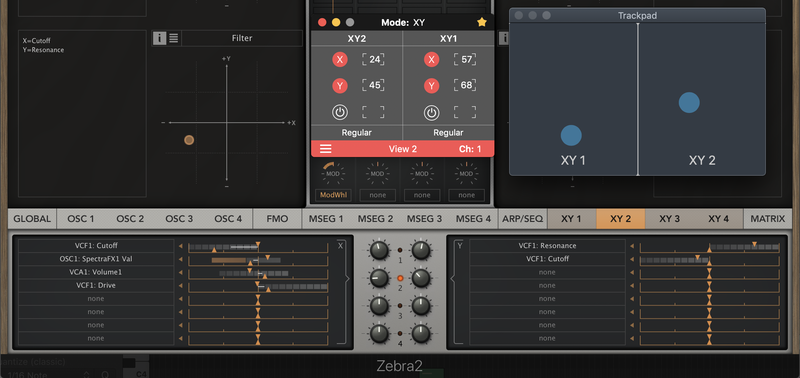Click the X button under XY2

[x=340, y=60]
